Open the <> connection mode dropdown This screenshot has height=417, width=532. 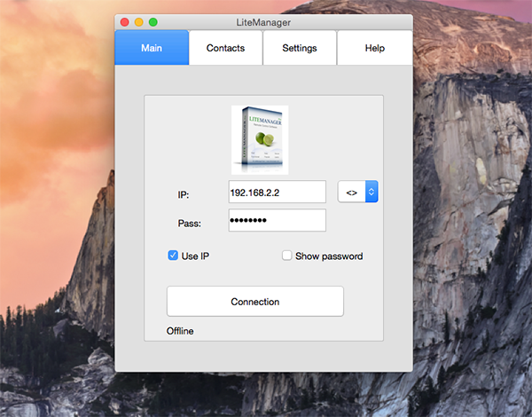click(358, 192)
